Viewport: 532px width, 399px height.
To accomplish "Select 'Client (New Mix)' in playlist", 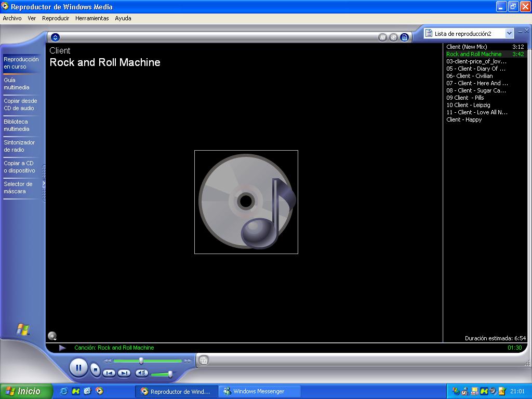I will [x=485, y=47].
